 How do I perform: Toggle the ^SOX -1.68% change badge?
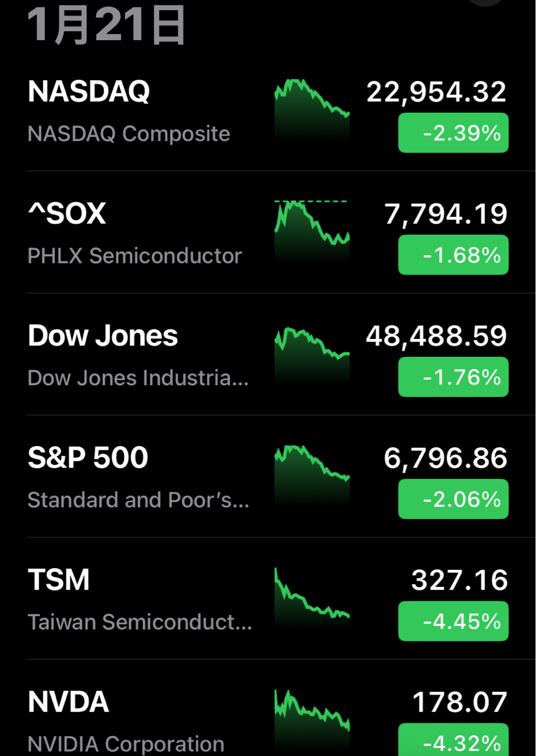(453, 255)
